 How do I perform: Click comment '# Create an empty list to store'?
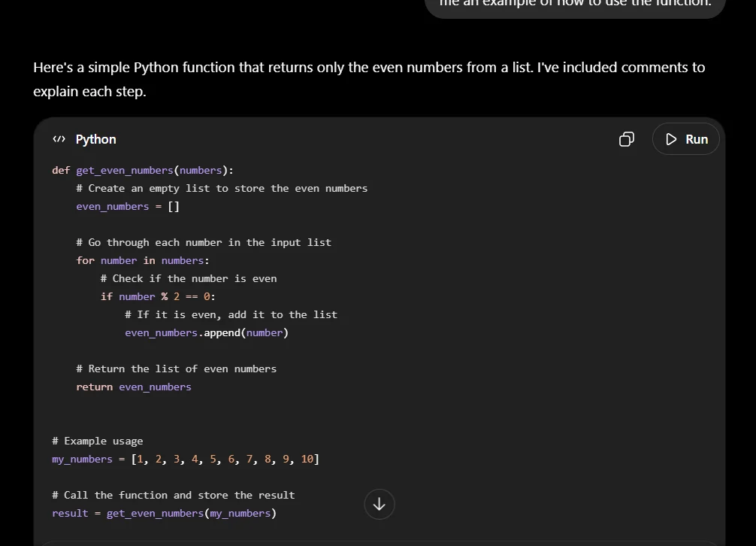tap(222, 189)
